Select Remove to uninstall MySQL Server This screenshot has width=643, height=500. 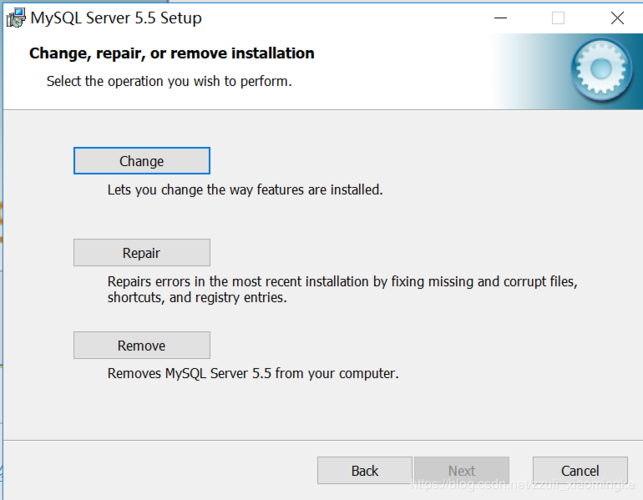pos(142,345)
